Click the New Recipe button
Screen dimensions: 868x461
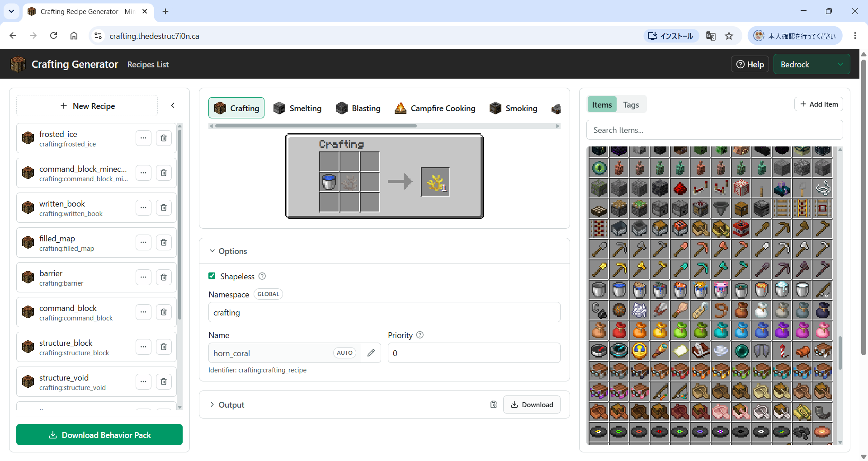pos(87,106)
